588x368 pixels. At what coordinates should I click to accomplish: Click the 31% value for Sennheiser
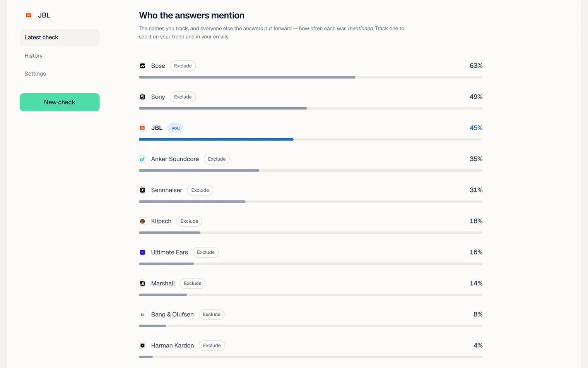coord(476,190)
